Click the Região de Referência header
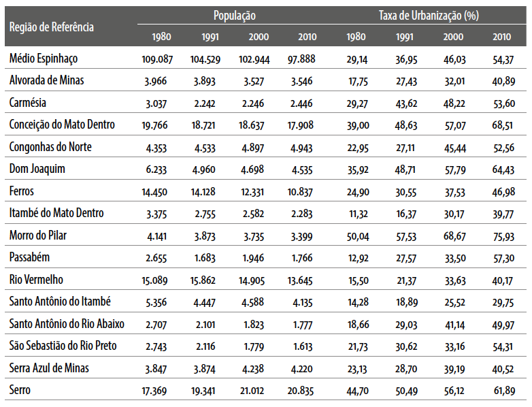The width and height of the screenshot is (532, 407). coord(52,27)
